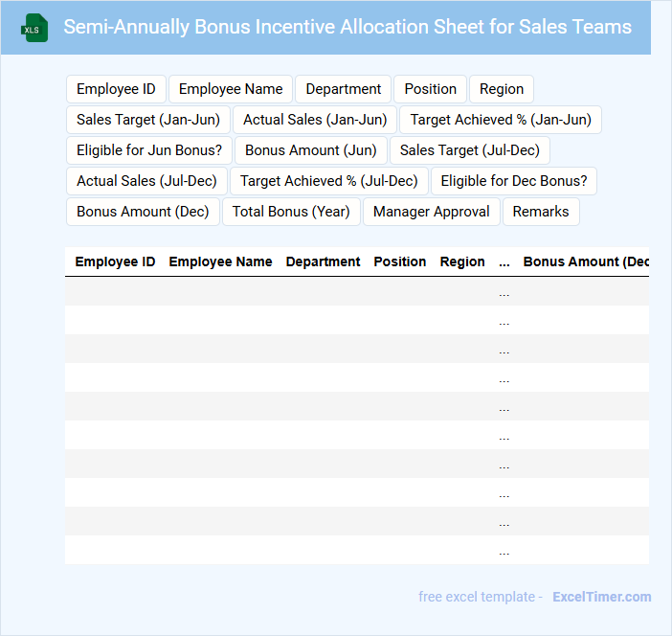Click Actual Sales (Jan-Jun) tag

point(315,120)
